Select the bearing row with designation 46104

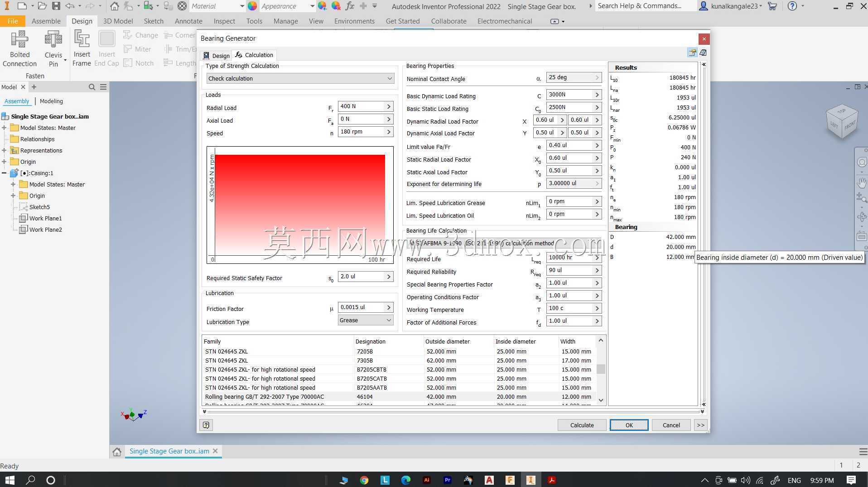(398, 397)
